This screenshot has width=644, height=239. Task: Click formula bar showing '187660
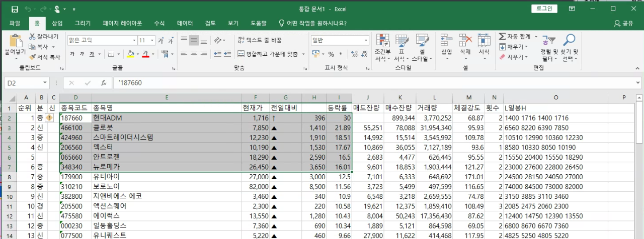pos(375,83)
